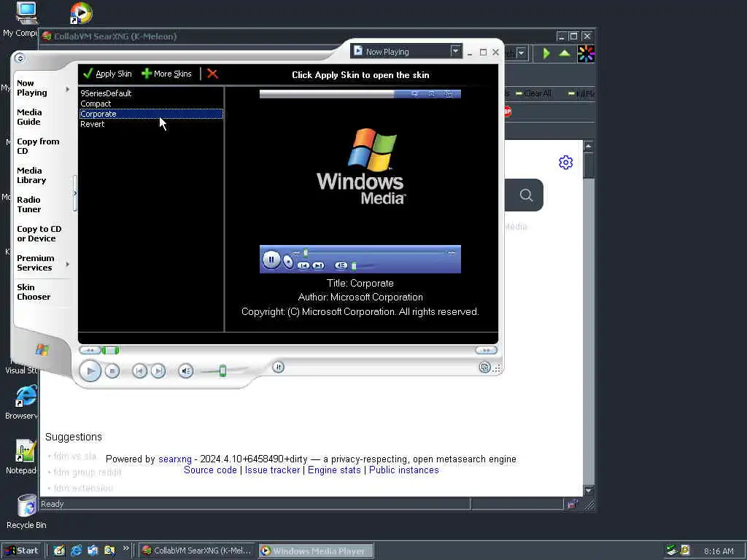Open the Now Playing taskbar tab
The height and width of the screenshot is (560, 747).
(x=32, y=88)
